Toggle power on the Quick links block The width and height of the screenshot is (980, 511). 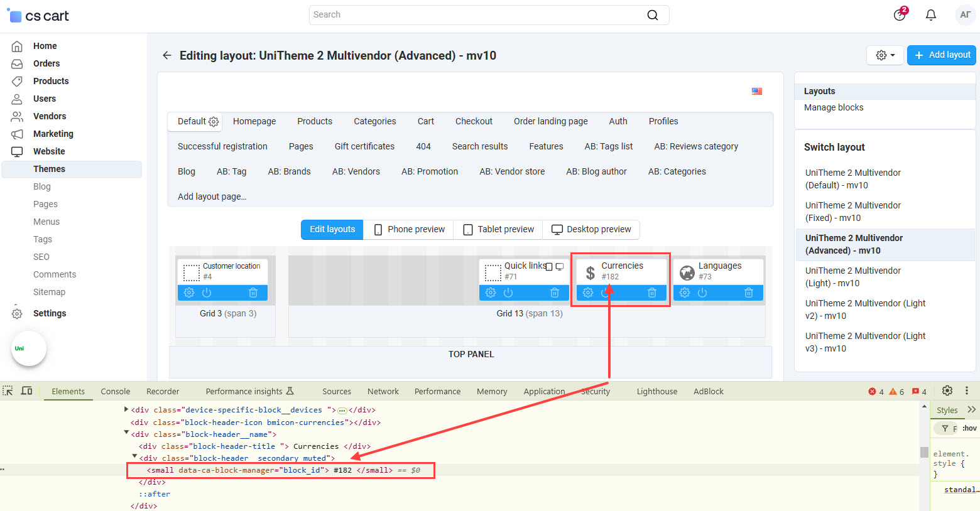tap(508, 293)
